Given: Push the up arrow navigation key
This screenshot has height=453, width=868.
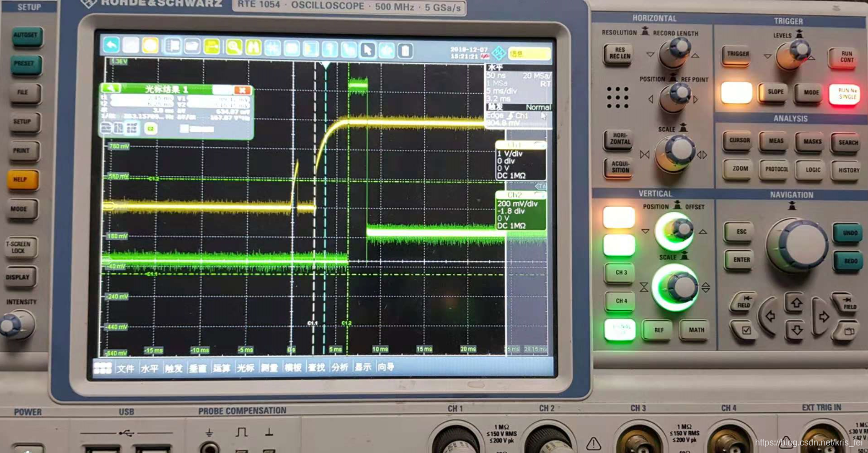Looking at the screenshot, I should pos(796,303).
